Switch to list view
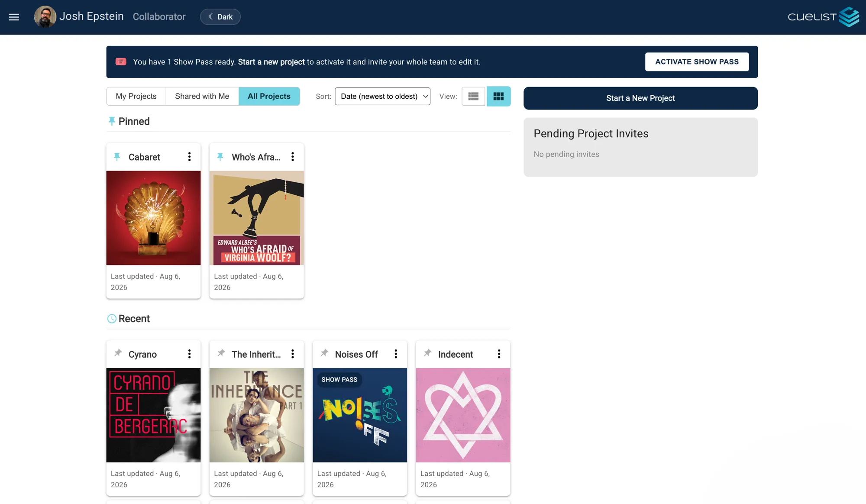Viewport: 866px width, 504px height. [x=473, y=96]
